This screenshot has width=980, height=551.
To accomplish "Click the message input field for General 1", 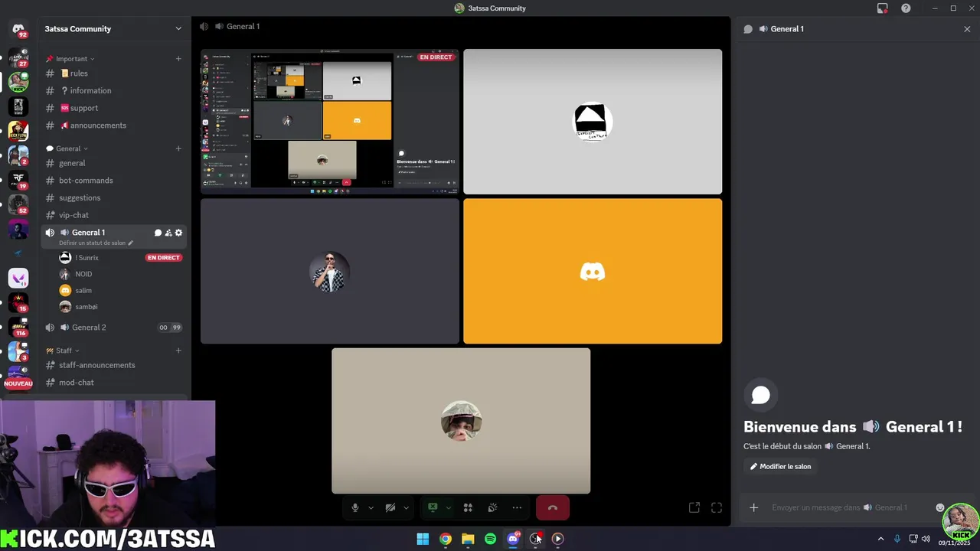I will coord(839,507).
